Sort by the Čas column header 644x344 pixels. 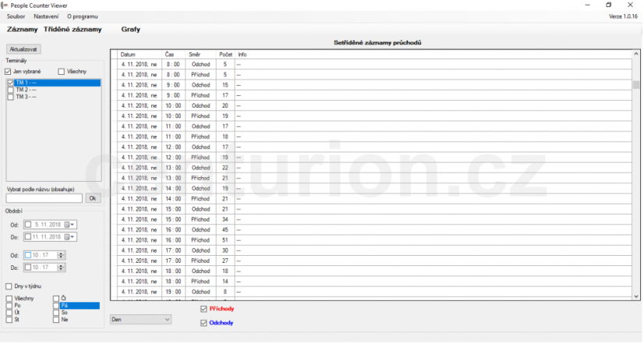click(174, 55)
